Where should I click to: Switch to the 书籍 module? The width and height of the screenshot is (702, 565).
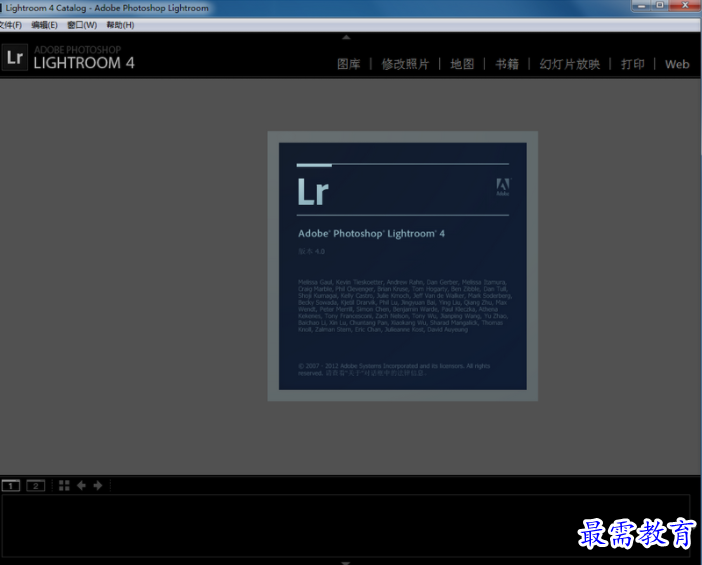coord(507,64)
